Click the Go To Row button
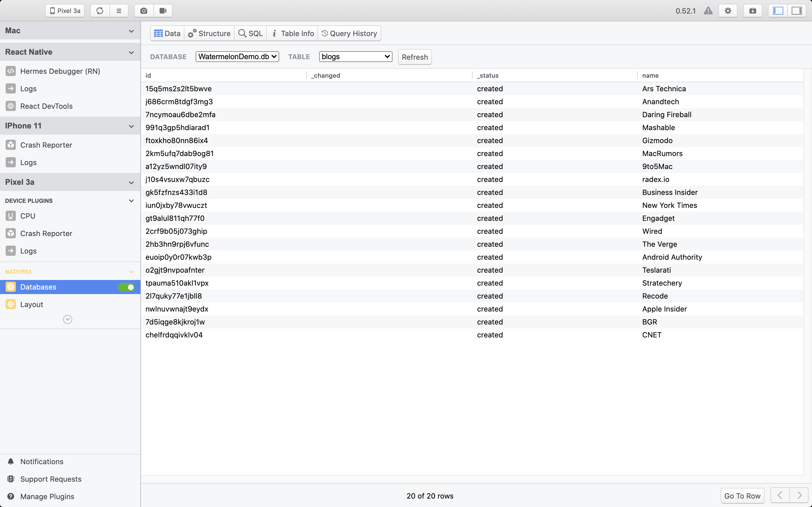 (742, 496)
